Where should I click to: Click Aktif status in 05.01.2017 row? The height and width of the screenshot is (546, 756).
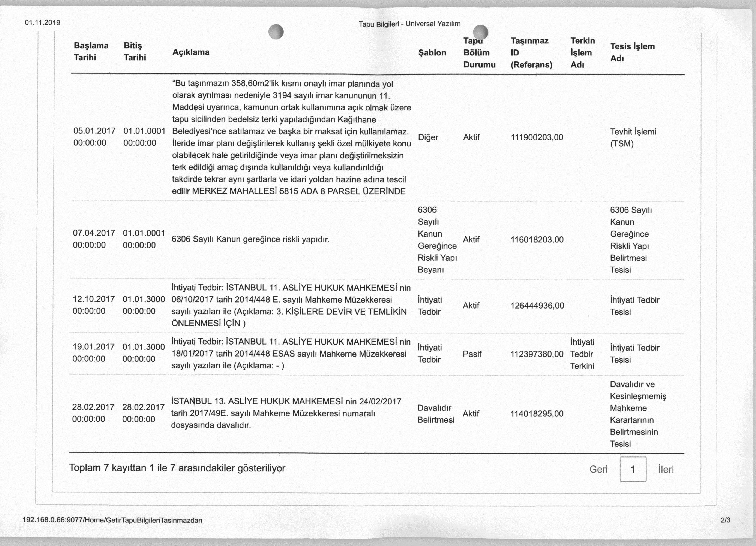(471, 137)
